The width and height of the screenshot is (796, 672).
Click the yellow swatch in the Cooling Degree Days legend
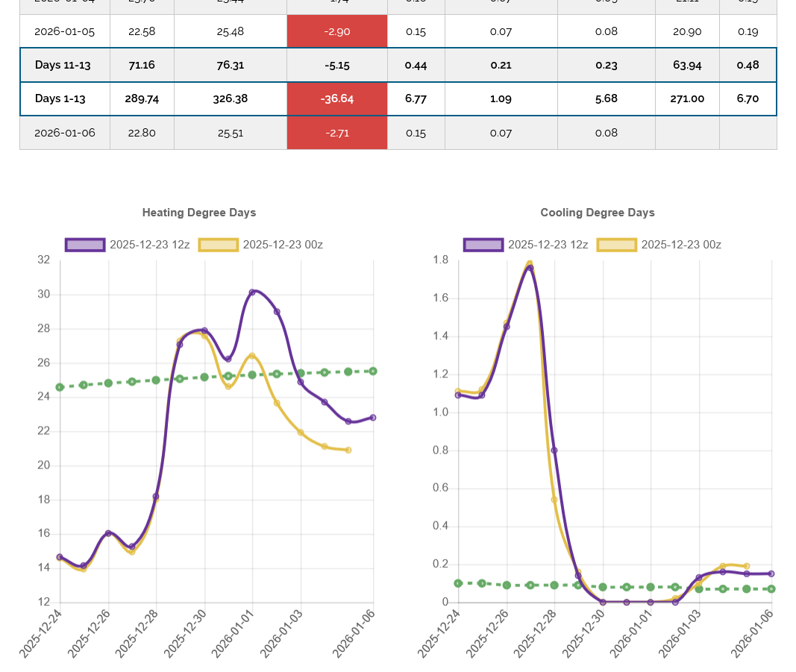pyautogui.click(x=616, y=245)
